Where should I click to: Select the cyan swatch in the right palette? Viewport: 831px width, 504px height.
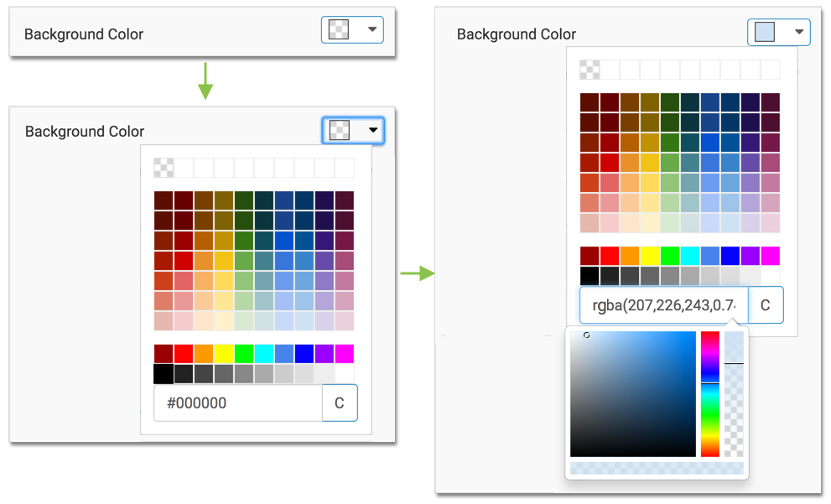point(690,256)
